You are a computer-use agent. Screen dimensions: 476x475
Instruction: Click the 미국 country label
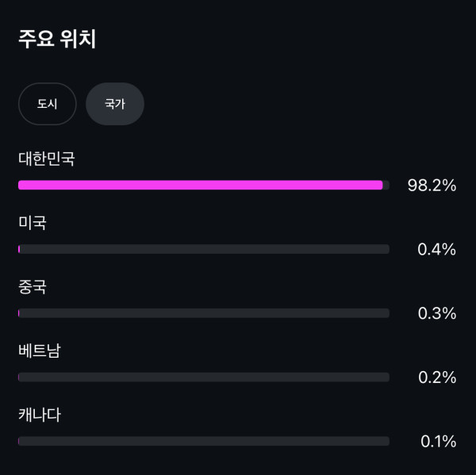(x=33, y=223)
